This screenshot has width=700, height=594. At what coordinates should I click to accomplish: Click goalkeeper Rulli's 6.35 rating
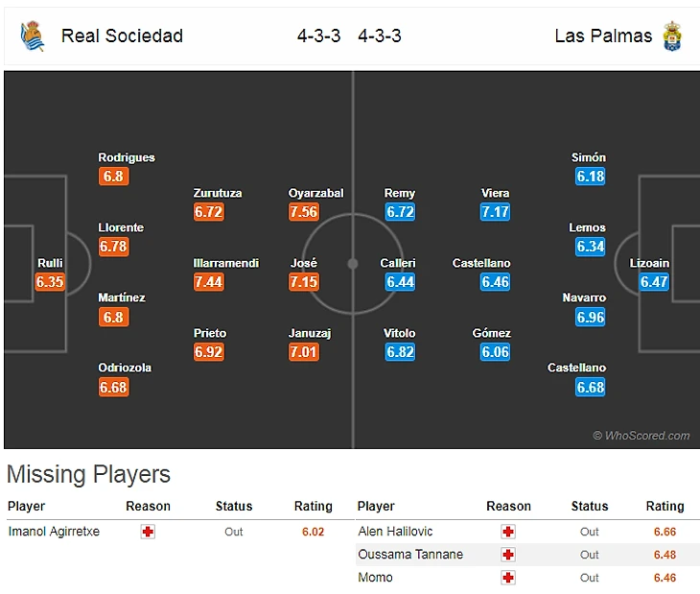[x=50, y=282]
